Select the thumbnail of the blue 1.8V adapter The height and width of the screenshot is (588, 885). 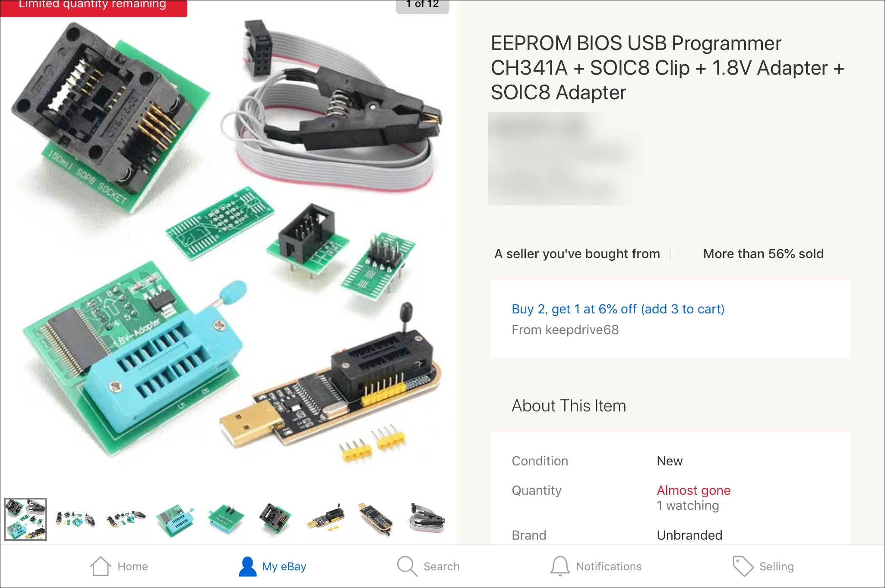(175, 519)
